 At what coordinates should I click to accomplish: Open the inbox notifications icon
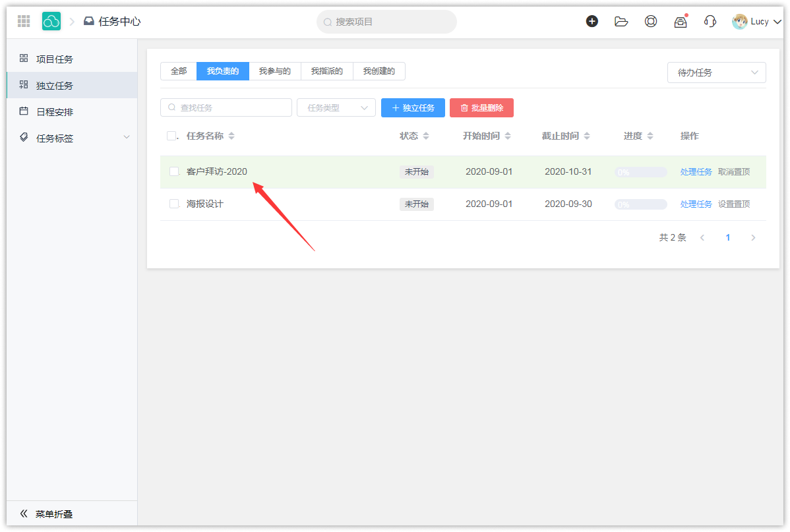[x=681, y=22]
